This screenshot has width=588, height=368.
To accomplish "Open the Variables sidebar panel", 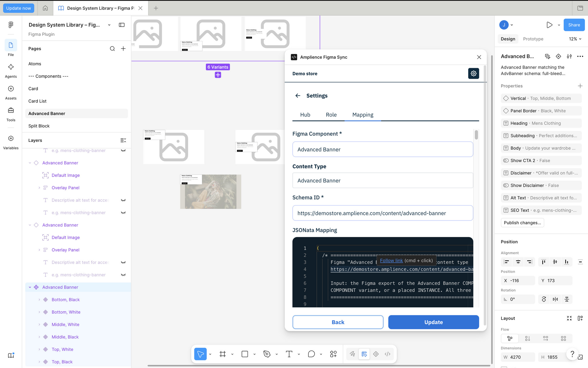I will (x=11, y=142).
